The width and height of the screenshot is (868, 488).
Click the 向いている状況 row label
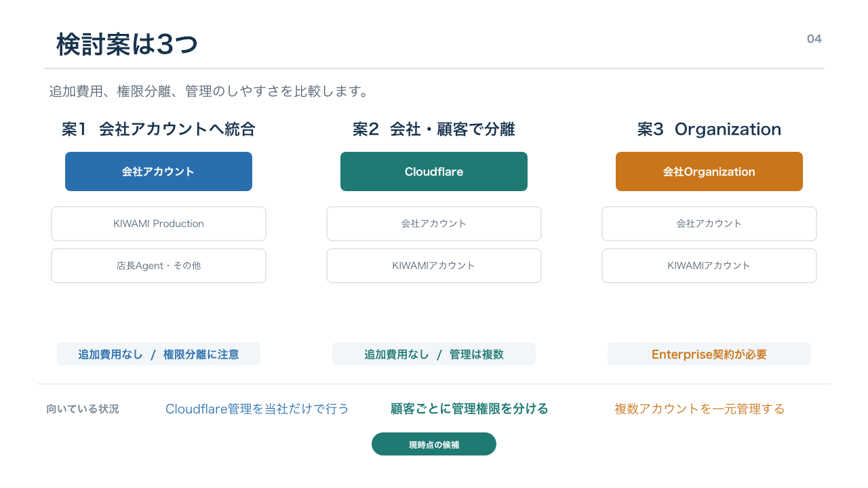coord(82,409)
